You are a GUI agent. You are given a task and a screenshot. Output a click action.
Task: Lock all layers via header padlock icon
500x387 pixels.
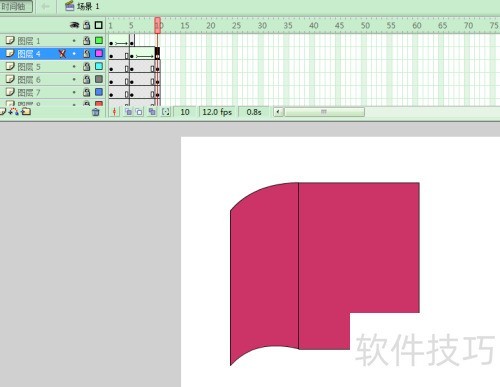(x=87, y=25)
